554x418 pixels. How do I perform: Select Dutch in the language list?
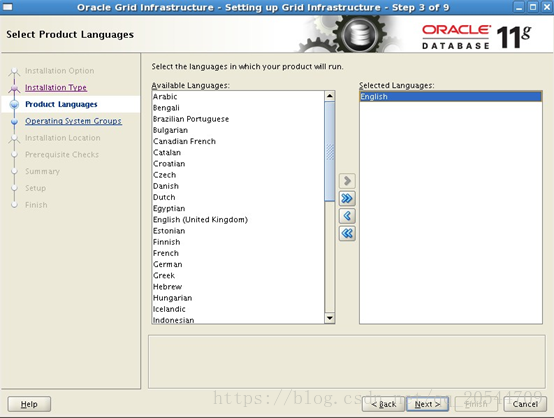coord(238,197)
